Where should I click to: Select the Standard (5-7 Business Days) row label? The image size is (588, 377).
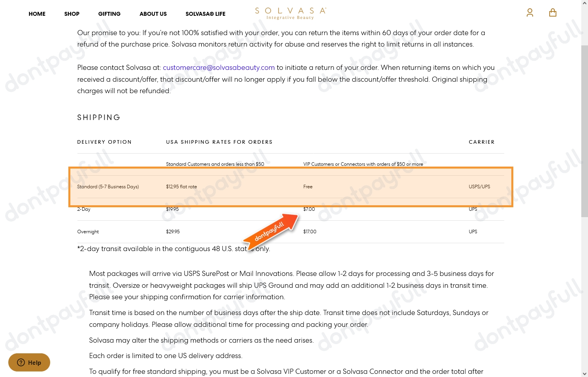[108, 187]
